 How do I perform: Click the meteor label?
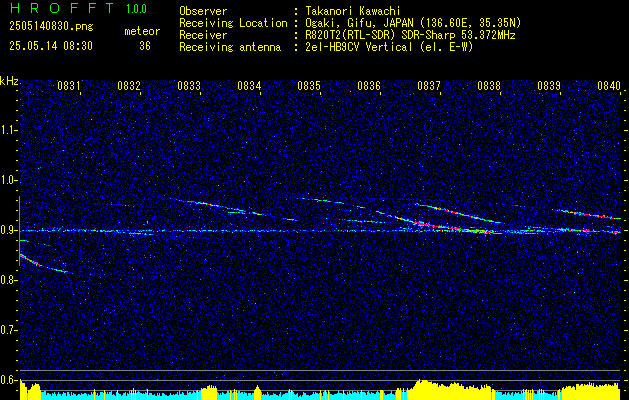click(x=142, y=31)
